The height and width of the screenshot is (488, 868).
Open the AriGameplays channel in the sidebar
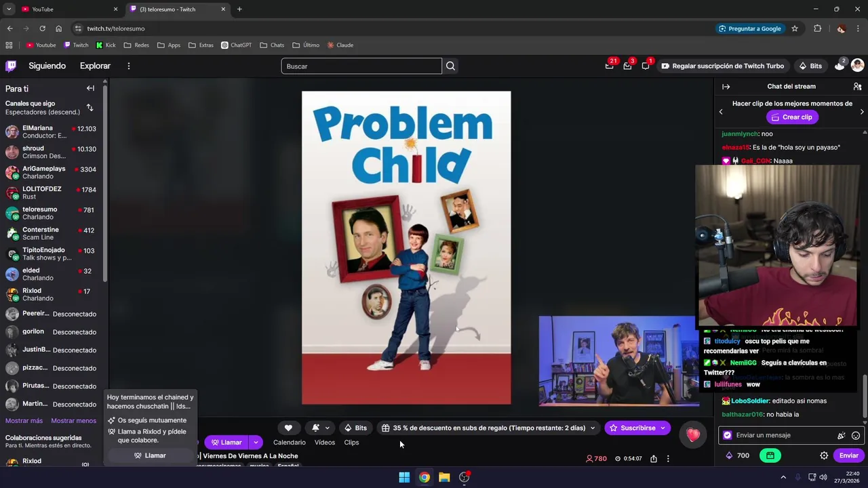click(52, 172)
